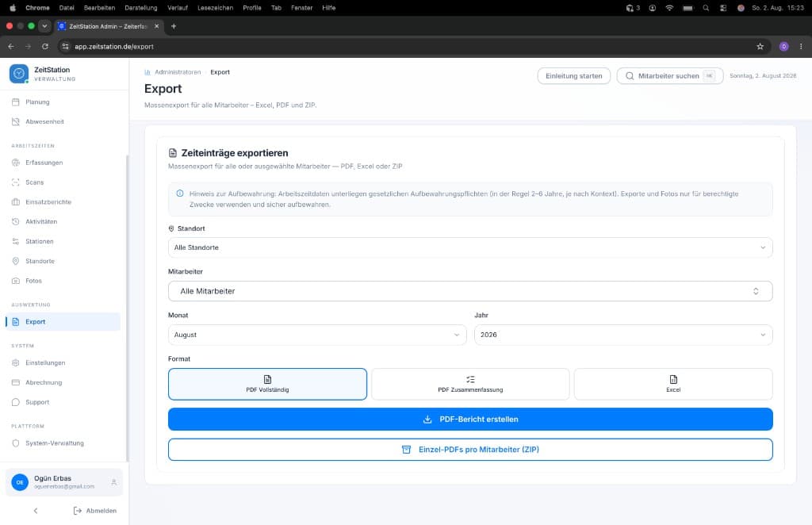The image size is (812, 525).
Task: Bookmark the page with the star icon
Action: pos(760,47)
